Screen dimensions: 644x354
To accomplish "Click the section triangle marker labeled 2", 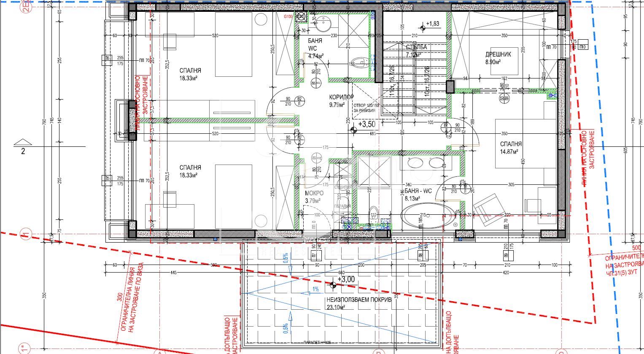I will pyautogui.click(x=23, y=142).
